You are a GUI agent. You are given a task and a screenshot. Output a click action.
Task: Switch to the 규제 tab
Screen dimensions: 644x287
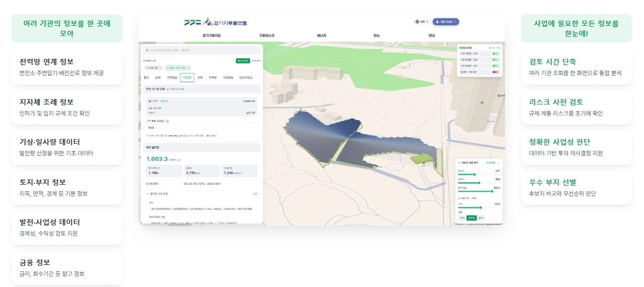(x=200, y=78)
